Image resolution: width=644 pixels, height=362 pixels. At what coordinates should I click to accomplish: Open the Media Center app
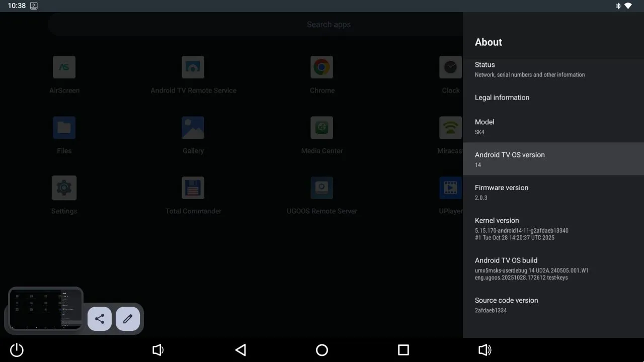click(x=321, y=134)
